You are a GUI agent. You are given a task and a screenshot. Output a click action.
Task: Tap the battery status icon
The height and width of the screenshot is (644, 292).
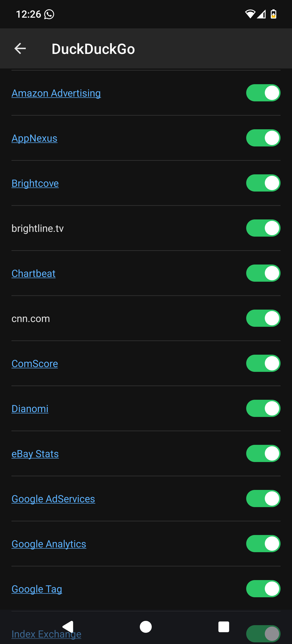pyautogui.click(x=273, y=14)
